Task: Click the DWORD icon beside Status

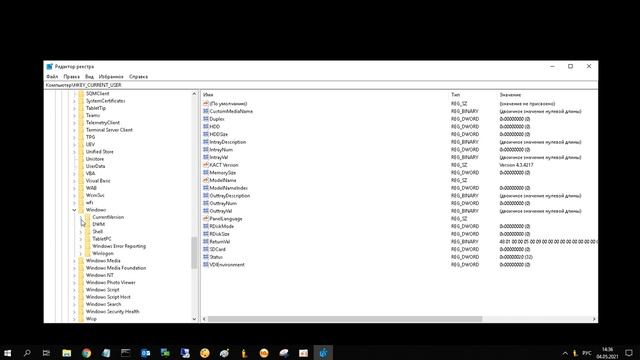Action: coord(206,257)
